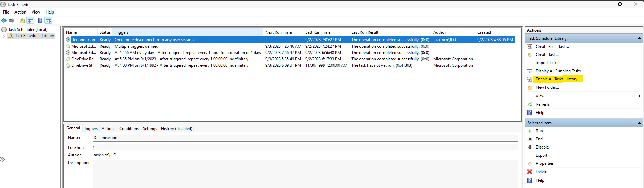Viewport: 644px width, 188px height.
Task: Sort by the Name column header
Action: pyautogui.click(x=81, y=32)
